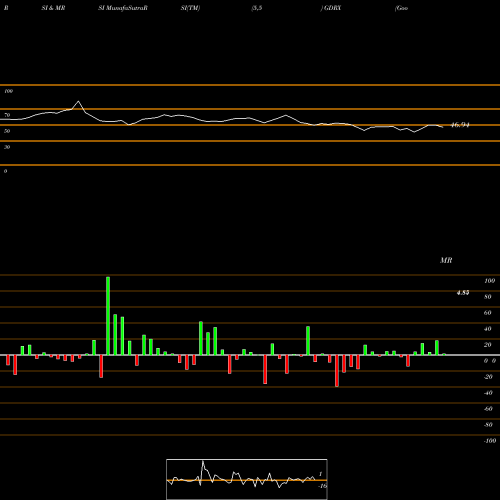The height and width of the screenshot is (500, 500).
Task: Select the current RSI value 46.94
Action: [460, 125]
